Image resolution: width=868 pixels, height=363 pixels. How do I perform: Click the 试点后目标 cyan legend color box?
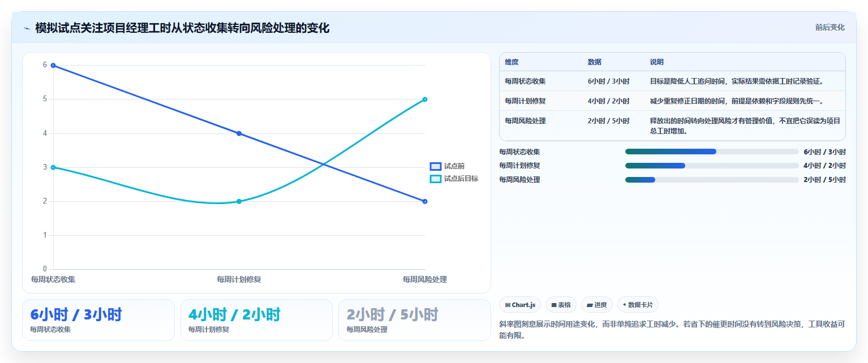(435, 179)
